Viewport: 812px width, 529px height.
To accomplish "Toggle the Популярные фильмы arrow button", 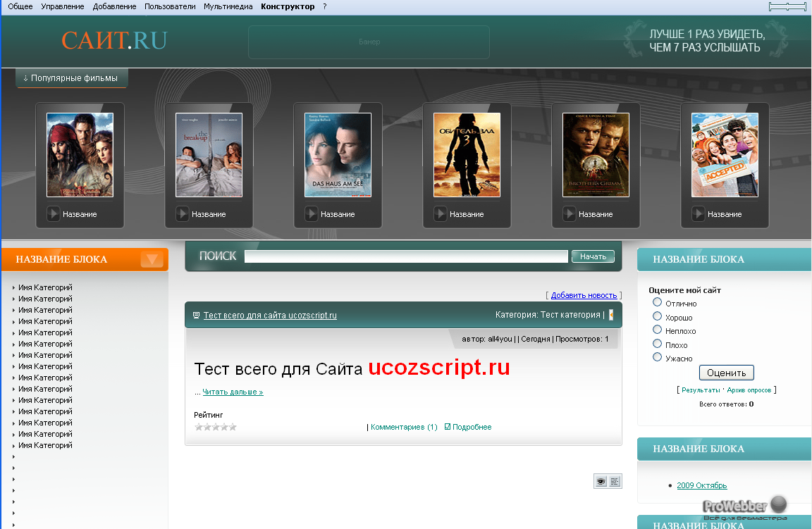I will tap(72, 78).
